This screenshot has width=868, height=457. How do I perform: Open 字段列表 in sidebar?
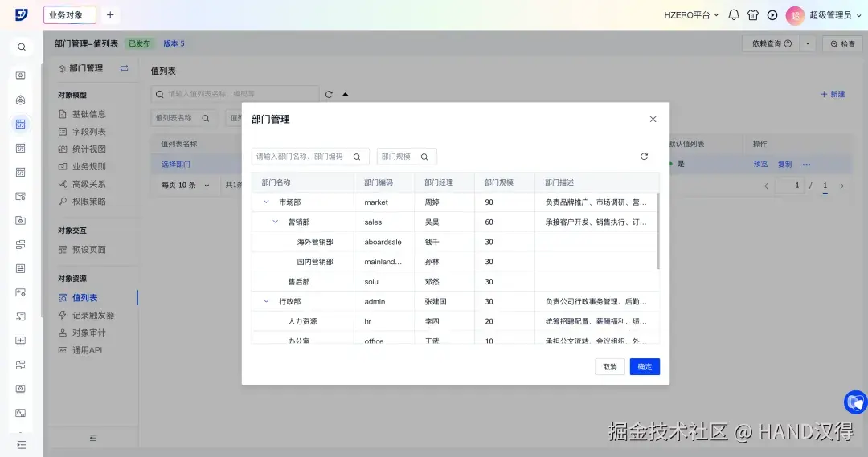pos(82,132)
